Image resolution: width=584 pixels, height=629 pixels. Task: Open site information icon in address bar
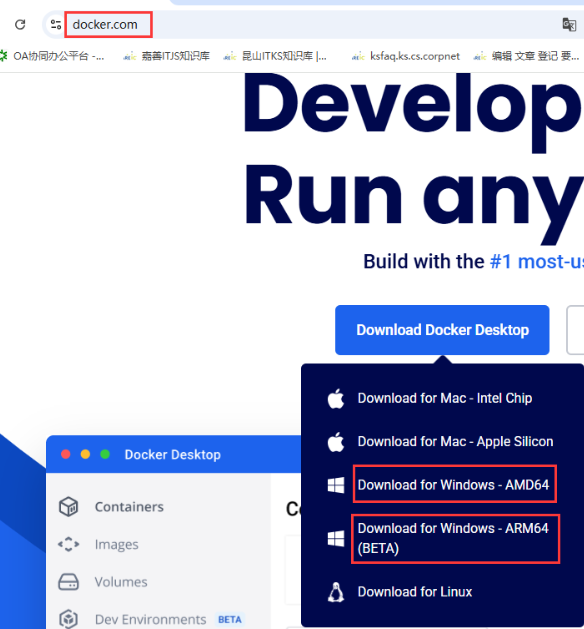point(56,24)
